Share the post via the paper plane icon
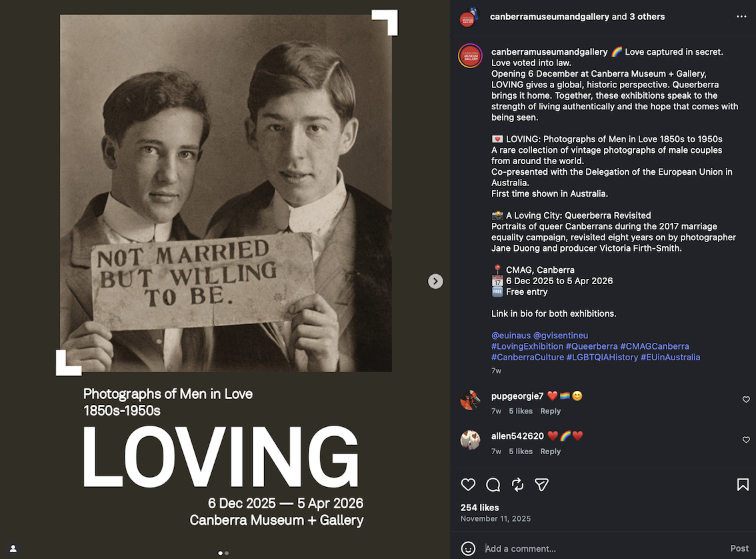Image resolution: width=756 pixels, height=559 pixels. pos(541,484)
